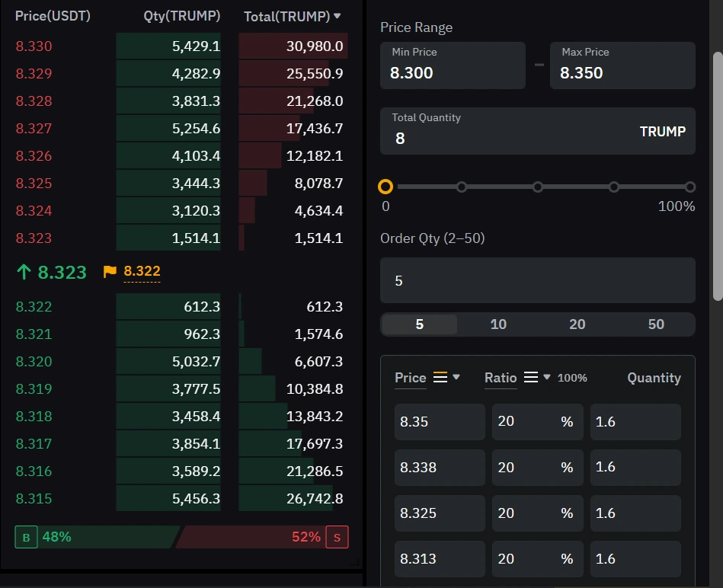The width and height of the screenshot is (723, 588).
Task: Select the 50 order quantity preset
Action: click(x=655, y=324)
